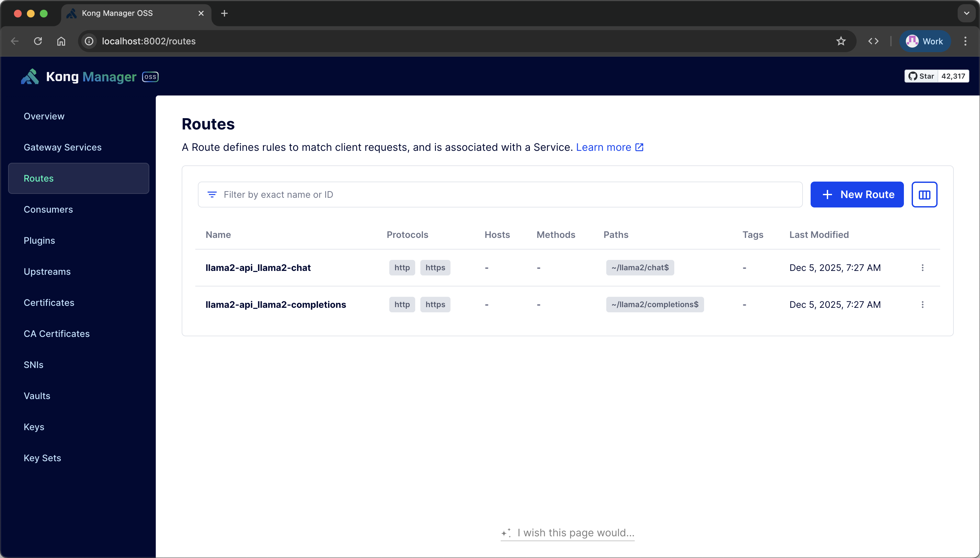The image size is (980, 558).
Task: Bookmark this page with star icon
Action: tap(840, 41)
